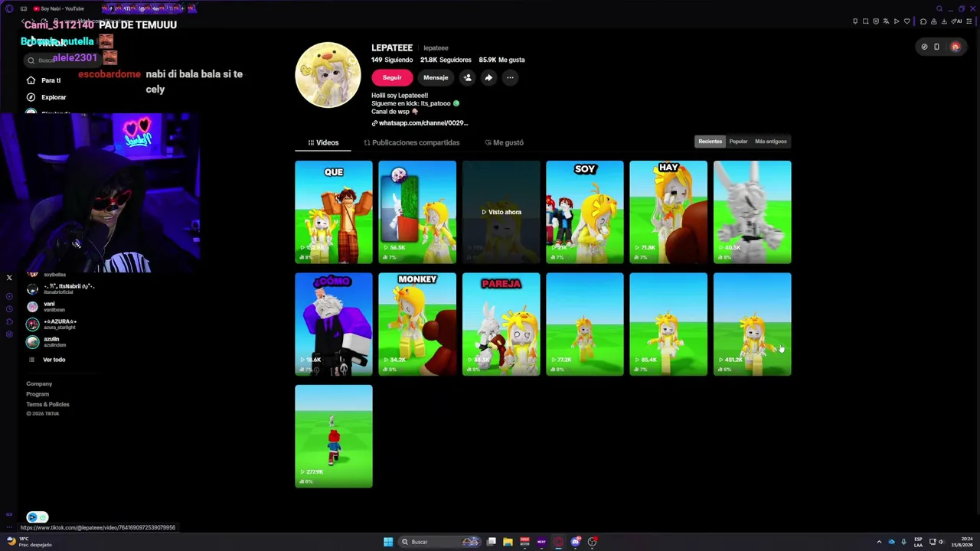980x551 pixels.
Task: Open the video thumbnail with 77.2K views
Action: click(585, 324)
